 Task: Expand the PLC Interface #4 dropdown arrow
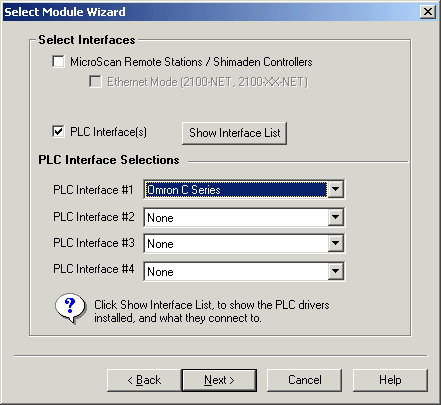tap(336, 271)
